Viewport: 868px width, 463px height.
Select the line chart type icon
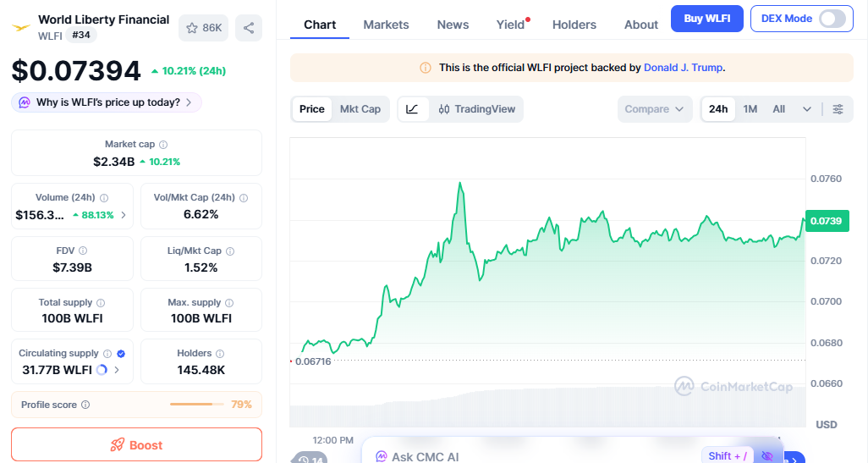[412, 109]
